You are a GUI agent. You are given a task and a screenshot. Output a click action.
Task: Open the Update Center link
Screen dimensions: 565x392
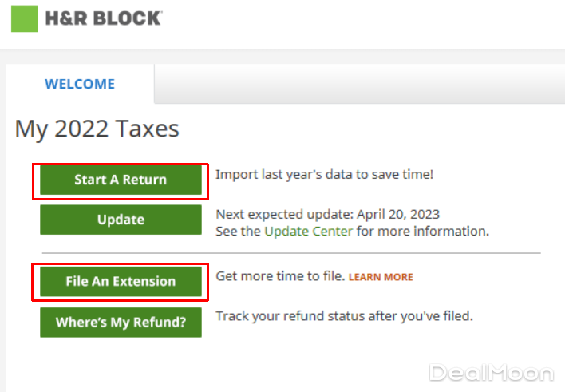(308, 232)
